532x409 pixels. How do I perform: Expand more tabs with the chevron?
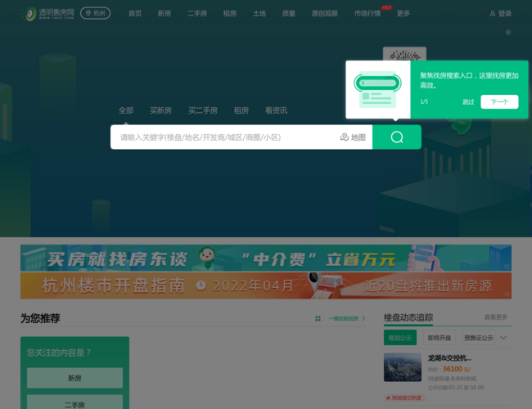[x=503, y=338]
